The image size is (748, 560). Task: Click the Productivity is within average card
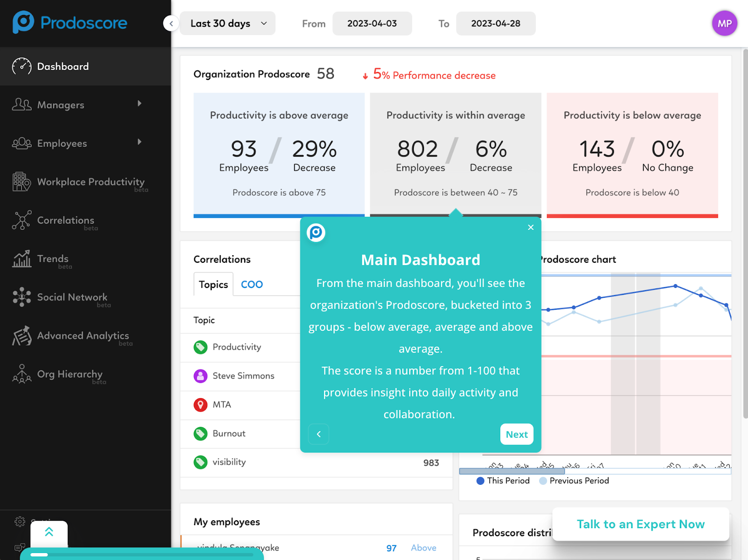point(456,155)
